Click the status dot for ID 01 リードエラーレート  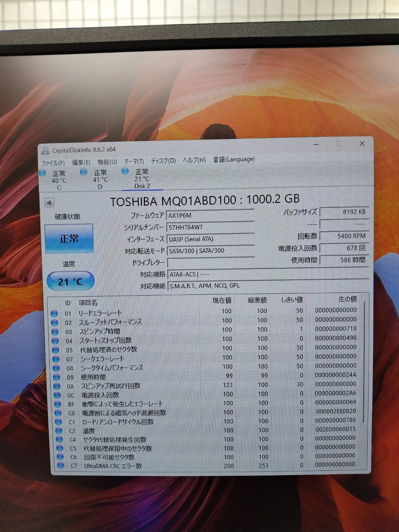tap(54, 313)
